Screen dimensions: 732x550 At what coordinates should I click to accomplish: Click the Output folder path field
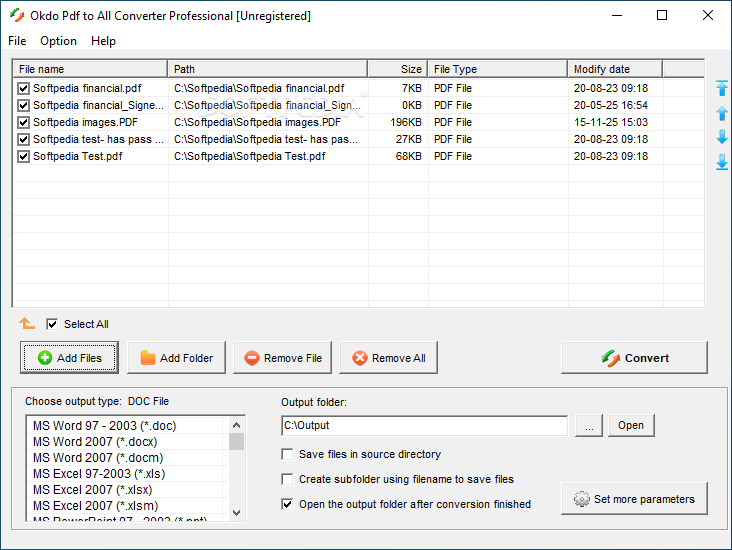[425, 425]
